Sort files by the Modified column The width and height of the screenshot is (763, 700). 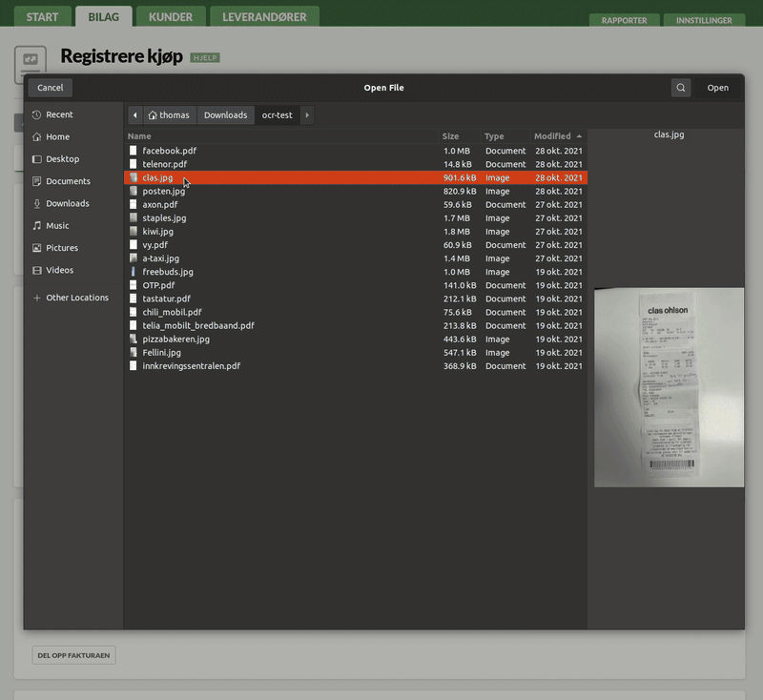click(558, 136)
